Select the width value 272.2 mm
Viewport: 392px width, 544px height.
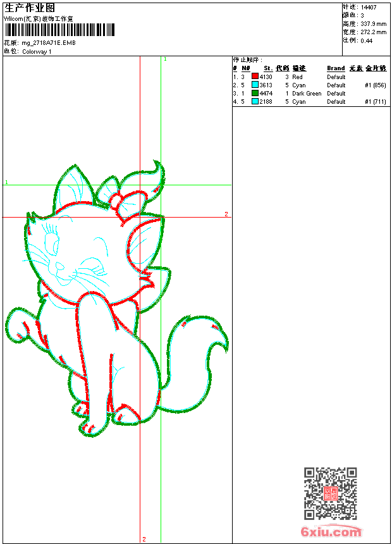click(373, 32)
